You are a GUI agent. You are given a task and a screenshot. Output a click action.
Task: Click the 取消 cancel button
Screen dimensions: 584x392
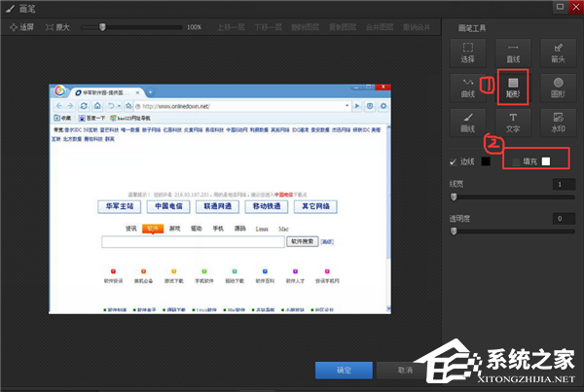(405, 370)
